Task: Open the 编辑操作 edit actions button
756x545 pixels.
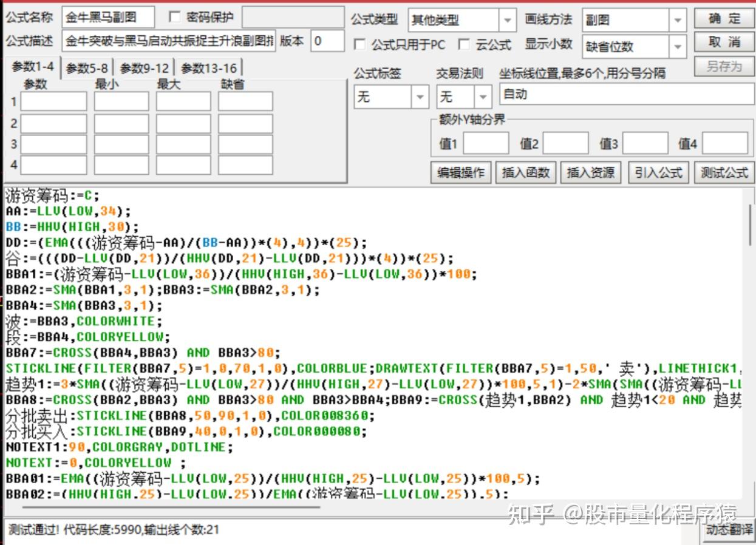Action: click(x=461, y=172)
